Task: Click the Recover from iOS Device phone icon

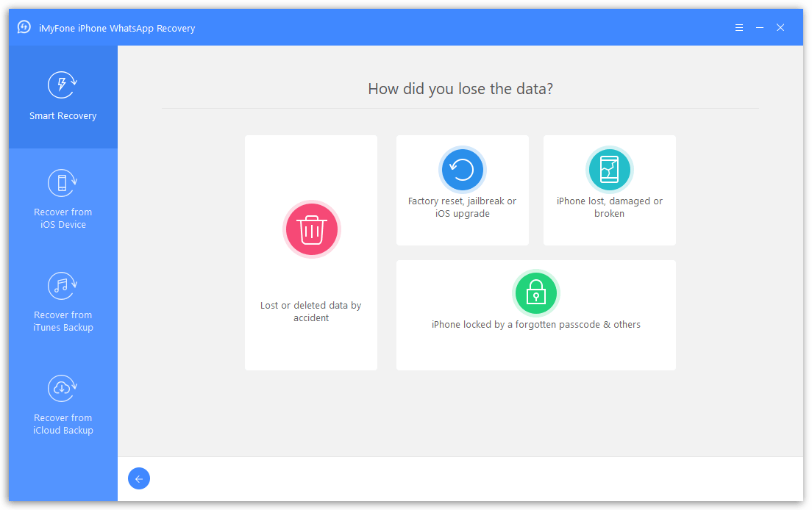Action: (x=63, y=183)
